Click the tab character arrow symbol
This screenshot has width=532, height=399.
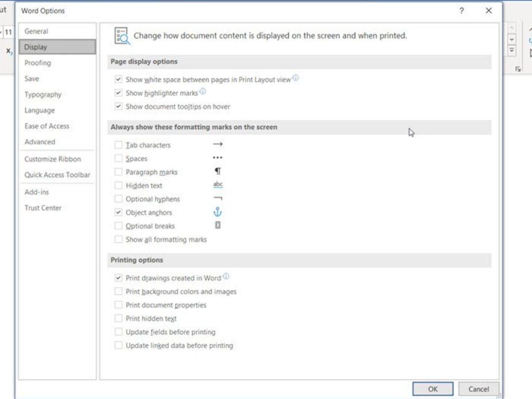[x=217, y=145]
